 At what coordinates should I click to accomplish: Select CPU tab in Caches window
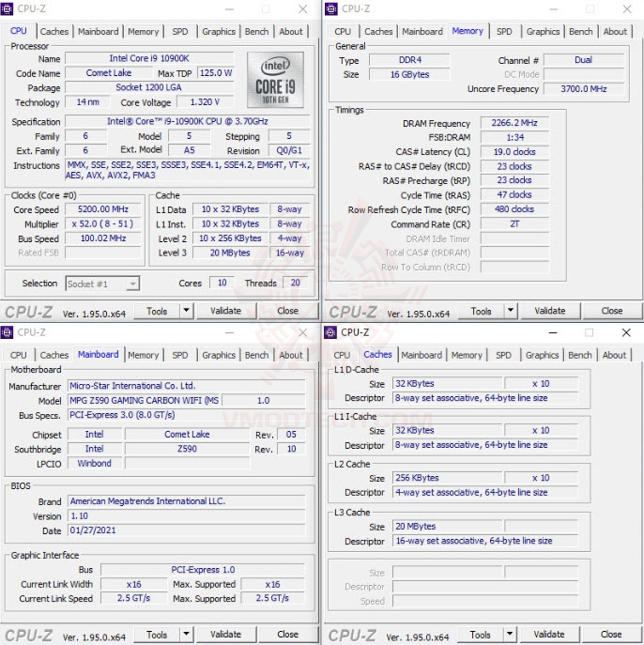coord(342,355)
